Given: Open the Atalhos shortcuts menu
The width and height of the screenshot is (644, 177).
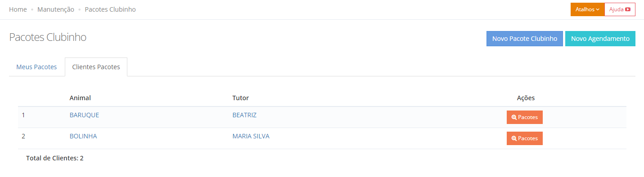Looking at the screenshot, I should coord(587,9).
